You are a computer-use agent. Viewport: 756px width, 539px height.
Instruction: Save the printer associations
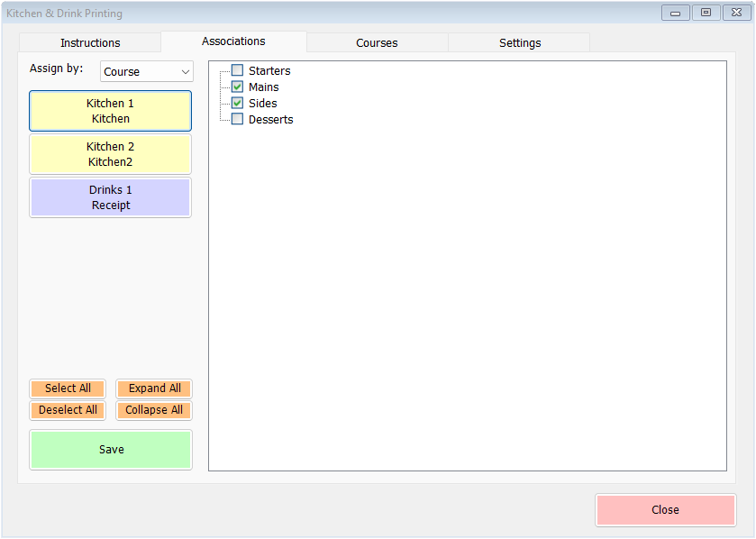pyautogui.click(x=111, y=450)
